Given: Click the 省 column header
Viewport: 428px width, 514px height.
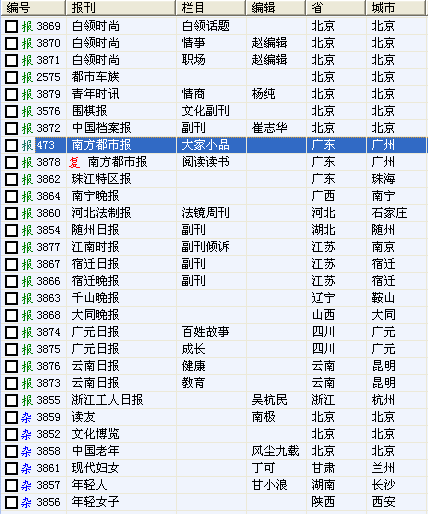Looking at the screenshot, I should tap(335, 8).
